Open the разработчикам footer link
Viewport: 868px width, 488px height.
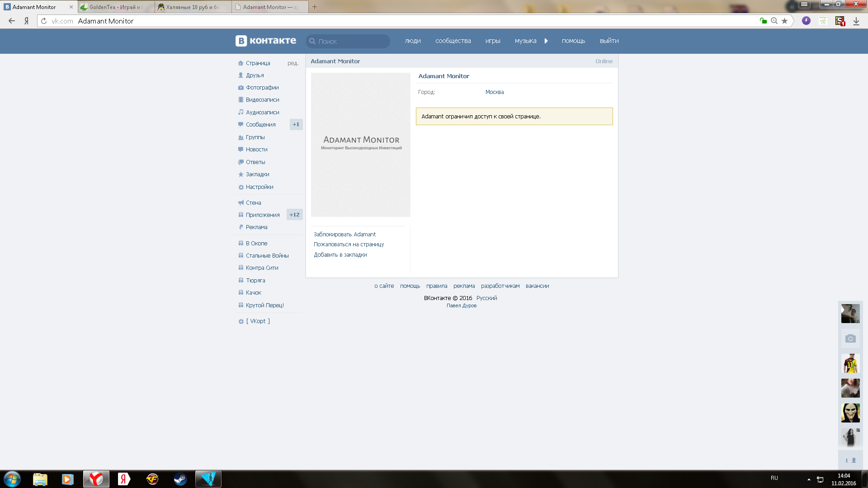point(500,286)
